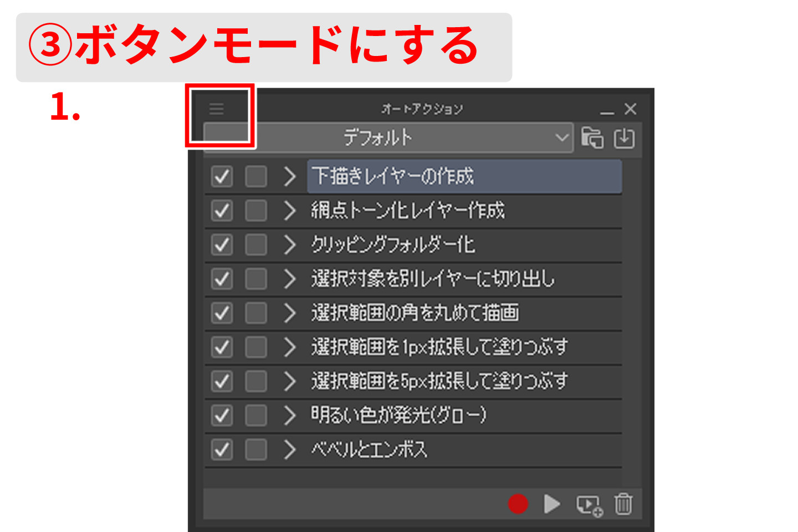
Task: Toggle the checkbox for ベベルとエンボス
Action: (x=221, y=449)
